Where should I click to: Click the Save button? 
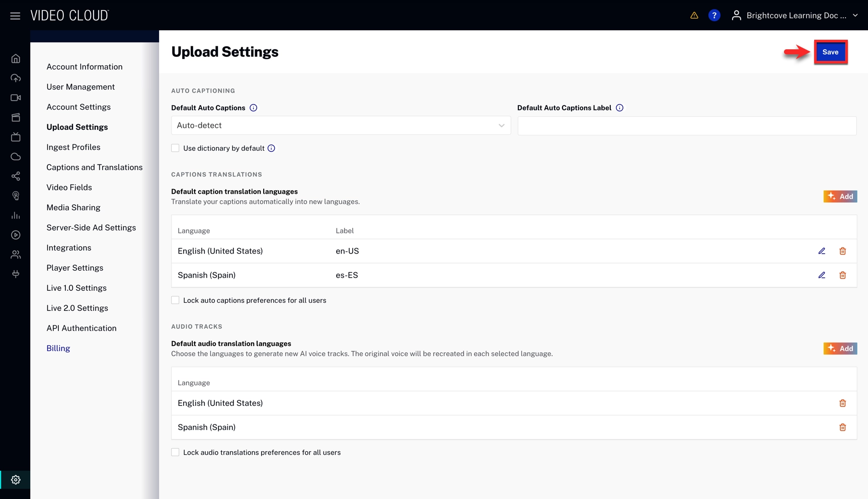click(x=830, y=52)
